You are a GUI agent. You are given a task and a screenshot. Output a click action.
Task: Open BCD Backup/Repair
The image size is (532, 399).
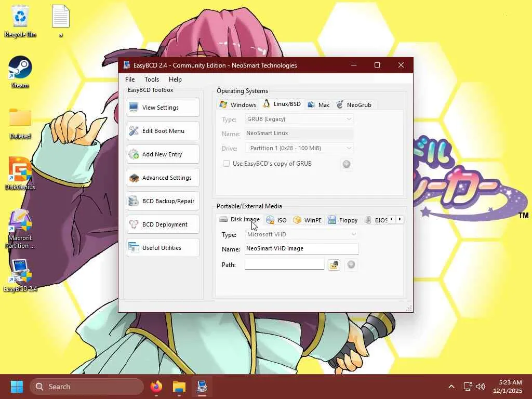pos(163,201)
